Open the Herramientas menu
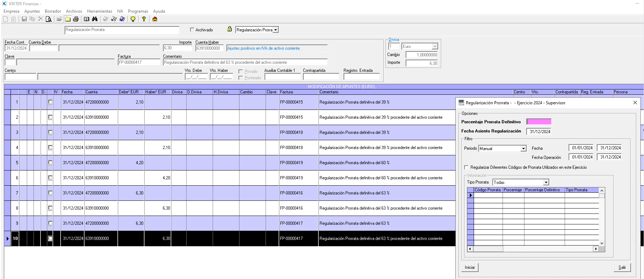 click(x=100, y=11)
